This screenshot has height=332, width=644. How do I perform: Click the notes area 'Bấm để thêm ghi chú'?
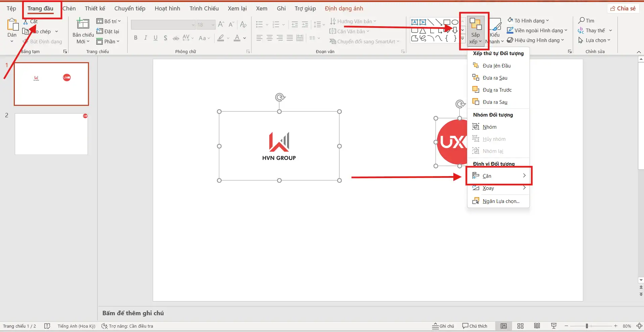coord(133,313)
